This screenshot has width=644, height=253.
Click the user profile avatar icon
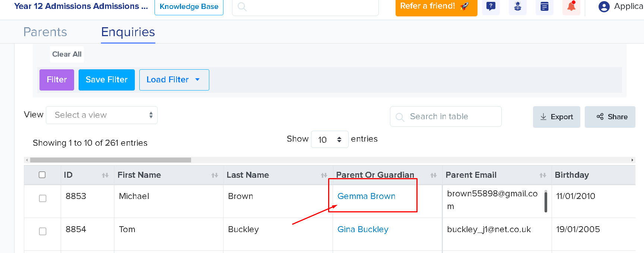[x=604, y=7]
